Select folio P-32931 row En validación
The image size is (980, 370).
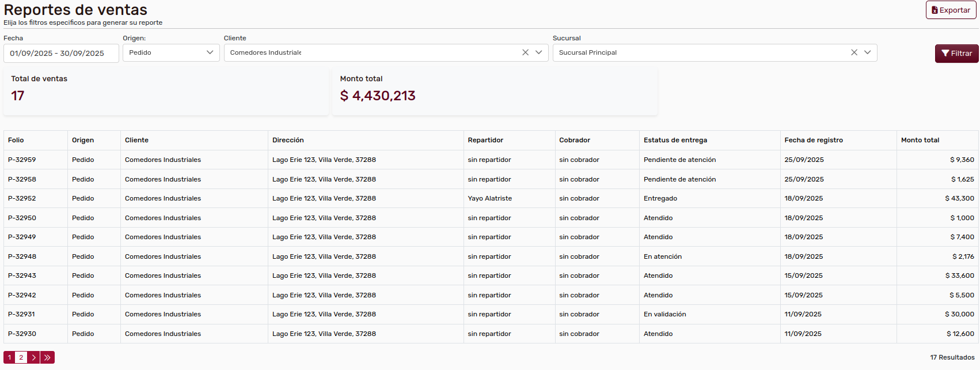[22, 314]
